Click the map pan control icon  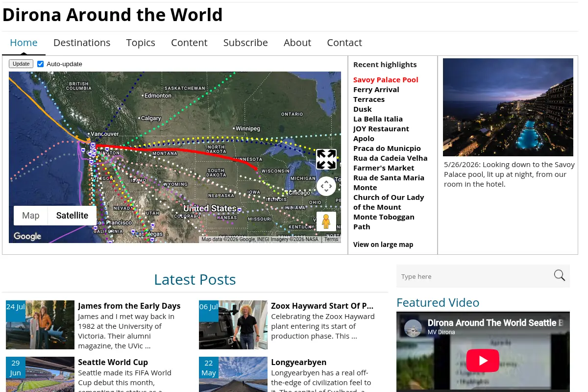coord(326,186)
